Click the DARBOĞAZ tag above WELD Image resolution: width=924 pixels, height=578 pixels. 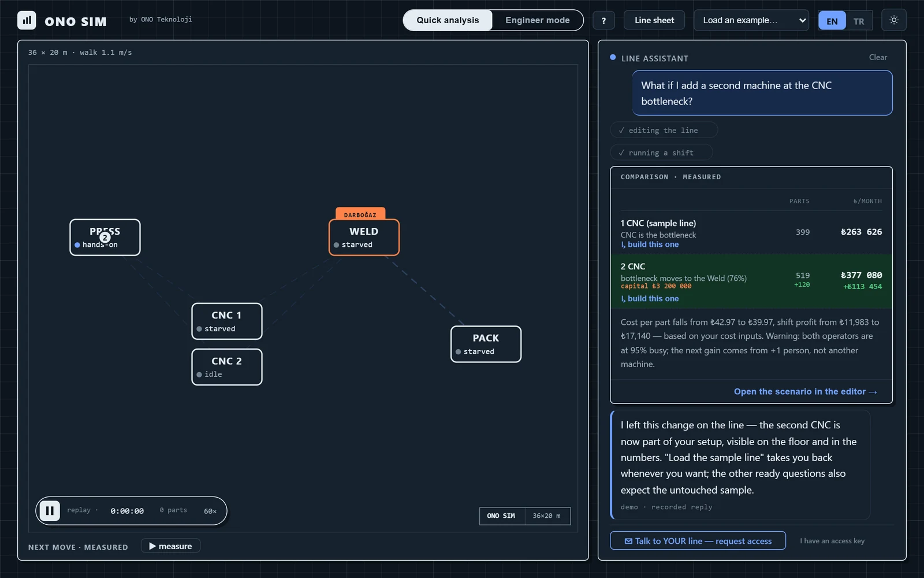click(360, 214)
